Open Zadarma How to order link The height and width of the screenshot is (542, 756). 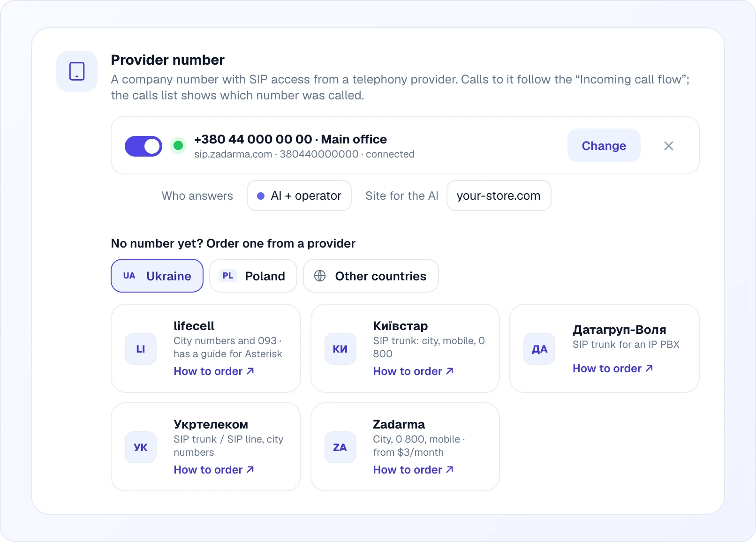[413, 470]
